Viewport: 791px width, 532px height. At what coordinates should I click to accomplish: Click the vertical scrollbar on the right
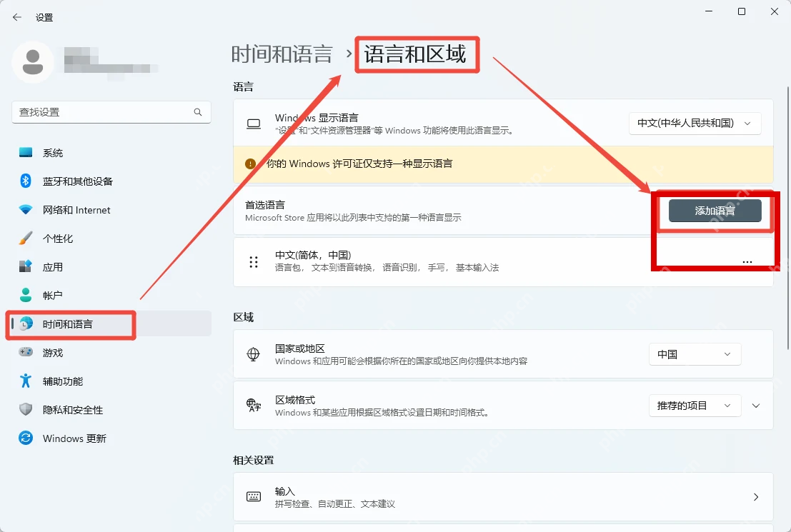click(788, 218)
